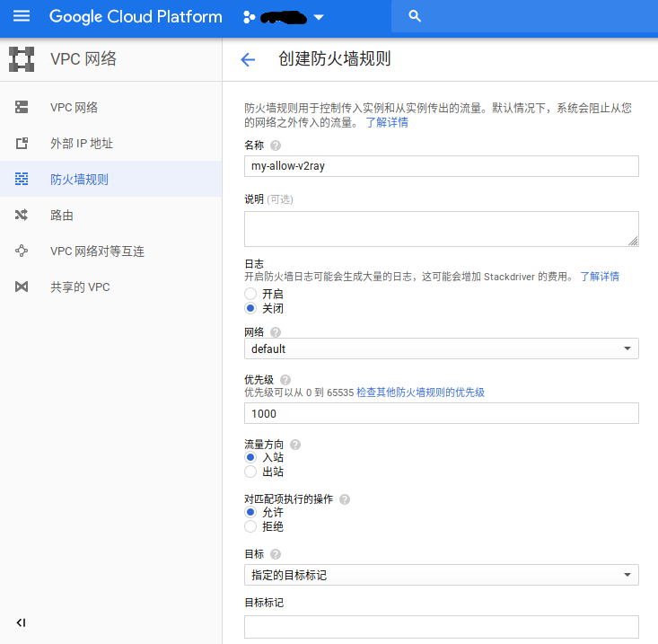Click help icon next to 优先级
Viewport: 658px width, 644px height.
click(x=285, y=380)
